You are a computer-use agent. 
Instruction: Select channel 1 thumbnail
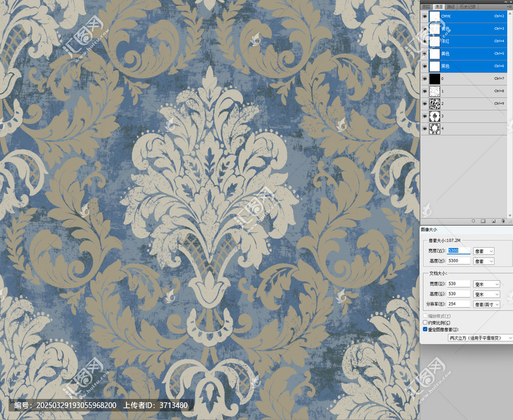pos(434,91)
